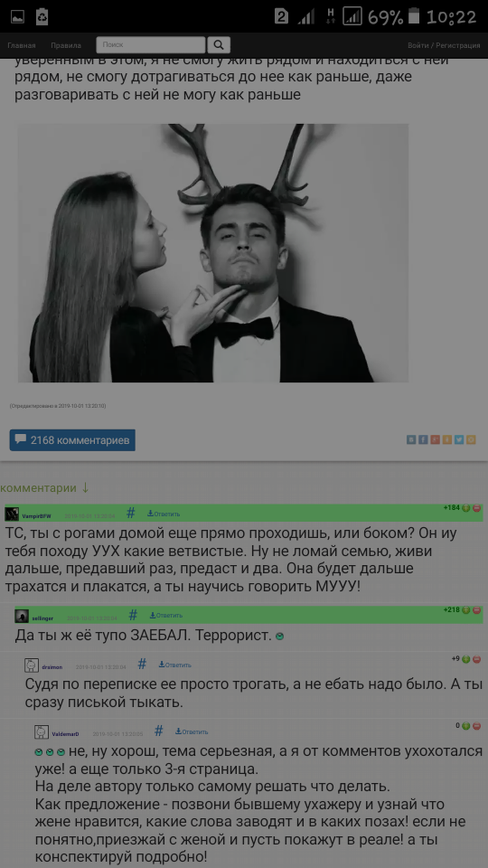This screenshot has height=868, width=488.
Task: Click the search magnifier button
Action: tap(219, 45)
